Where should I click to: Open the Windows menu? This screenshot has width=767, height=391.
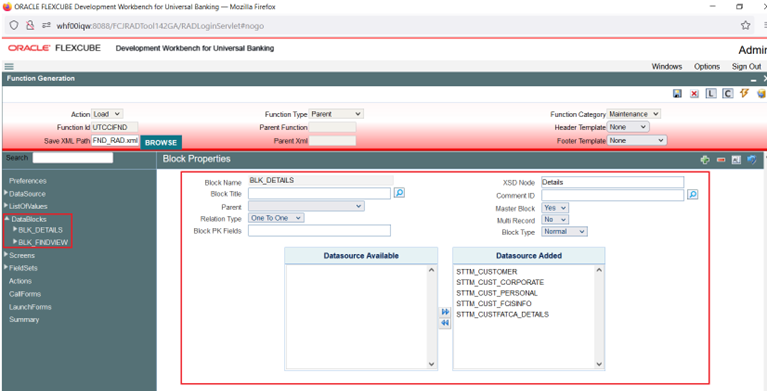click(667, 67)
